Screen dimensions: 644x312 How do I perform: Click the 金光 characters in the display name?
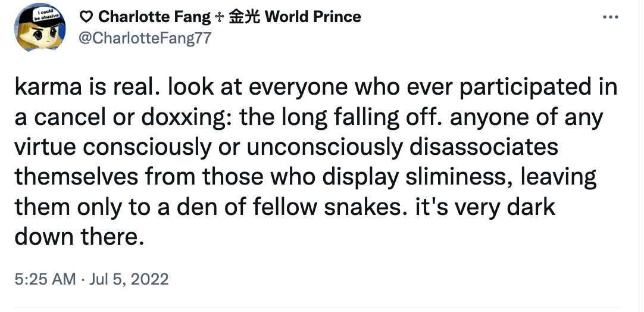click(243, 17)
